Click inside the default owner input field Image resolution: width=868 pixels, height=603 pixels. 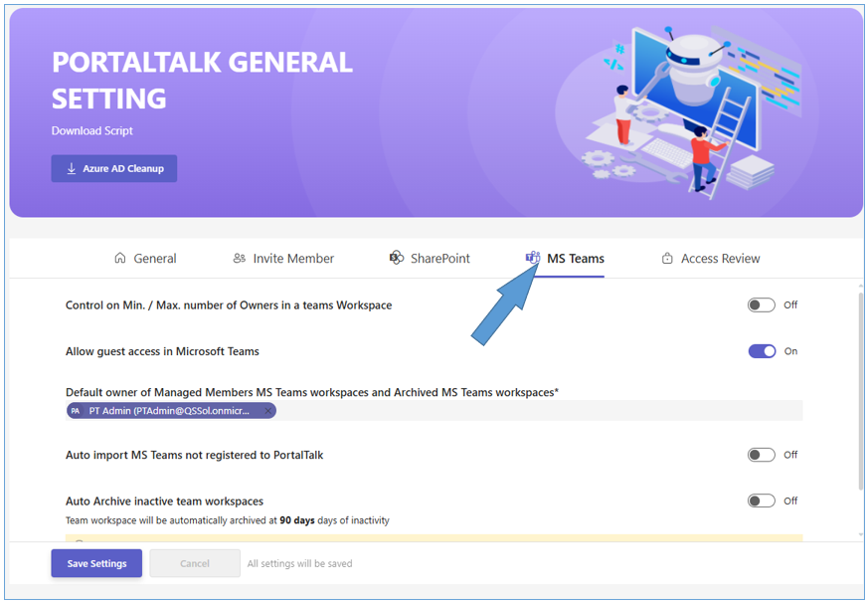pos(537,411)
